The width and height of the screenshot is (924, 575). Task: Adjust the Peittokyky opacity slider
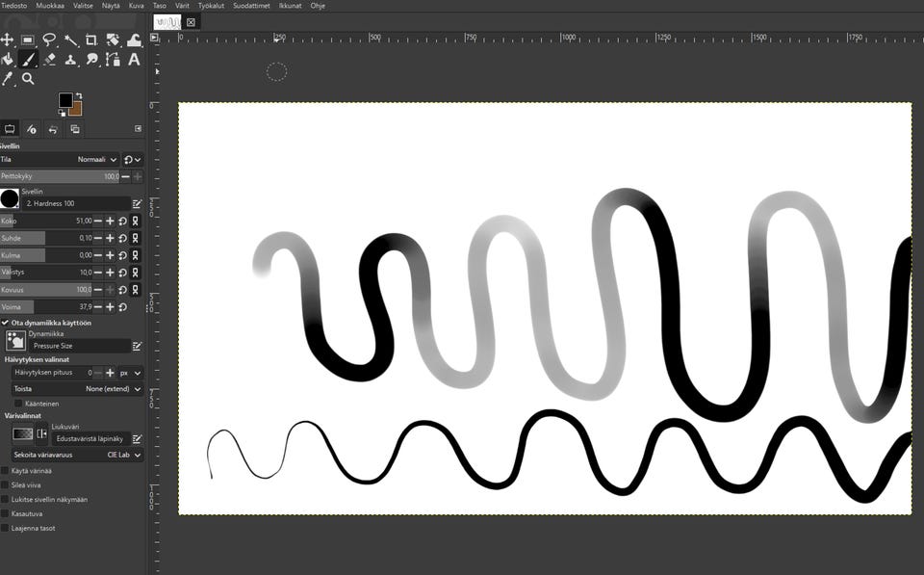(x=60, y=176)
